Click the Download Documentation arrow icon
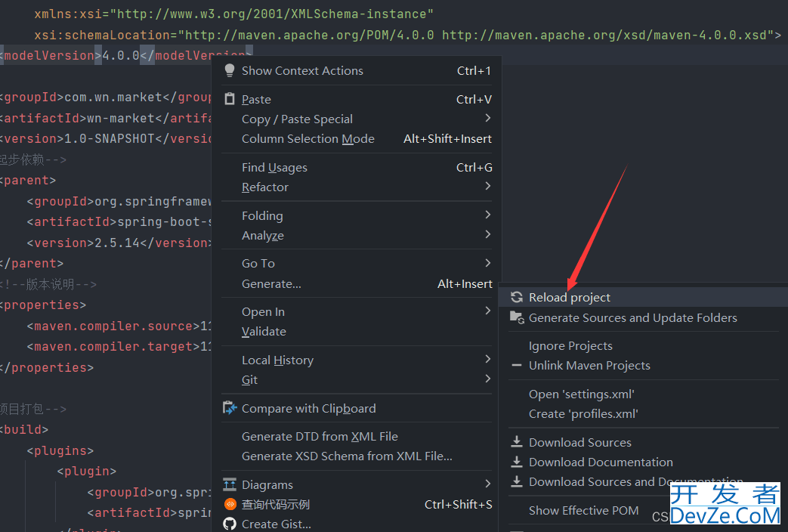The height and width of the screenshot is (532, 788). click(x=517, y=462)
